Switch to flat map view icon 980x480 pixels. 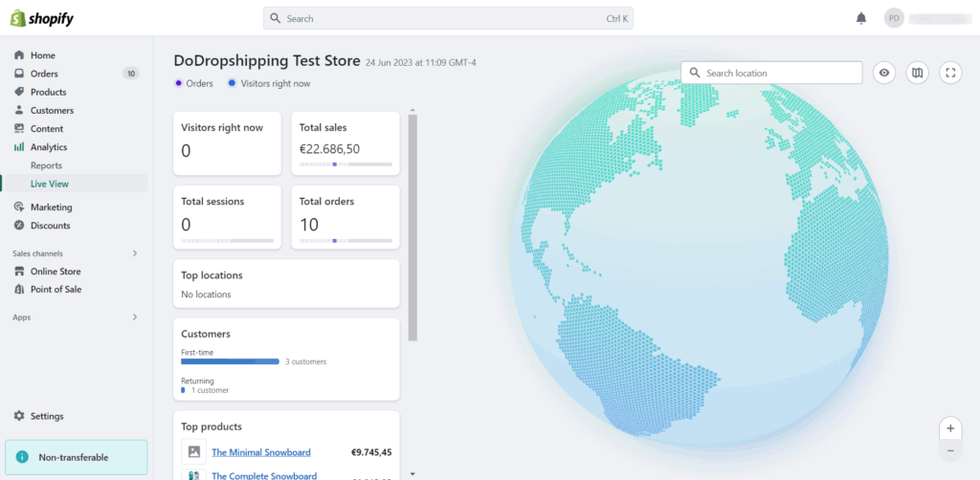[x=917, y=73]
